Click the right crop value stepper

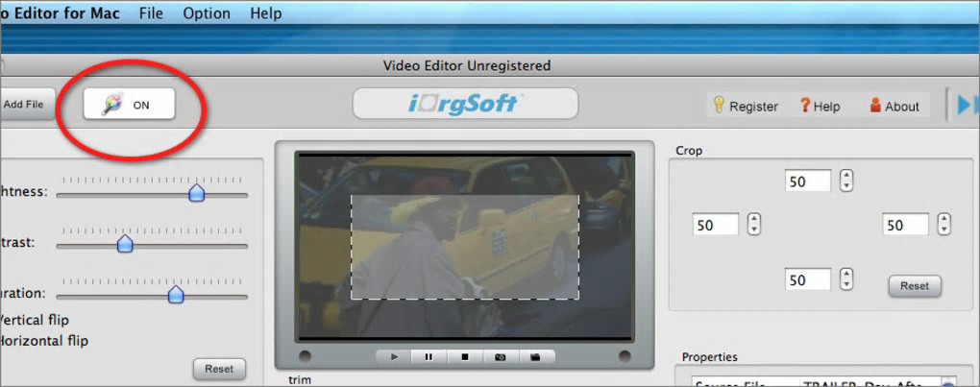pos(944,224)
